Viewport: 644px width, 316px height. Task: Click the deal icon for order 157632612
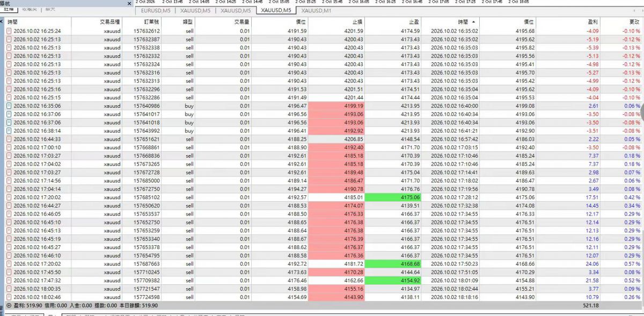tap(9, 31)
